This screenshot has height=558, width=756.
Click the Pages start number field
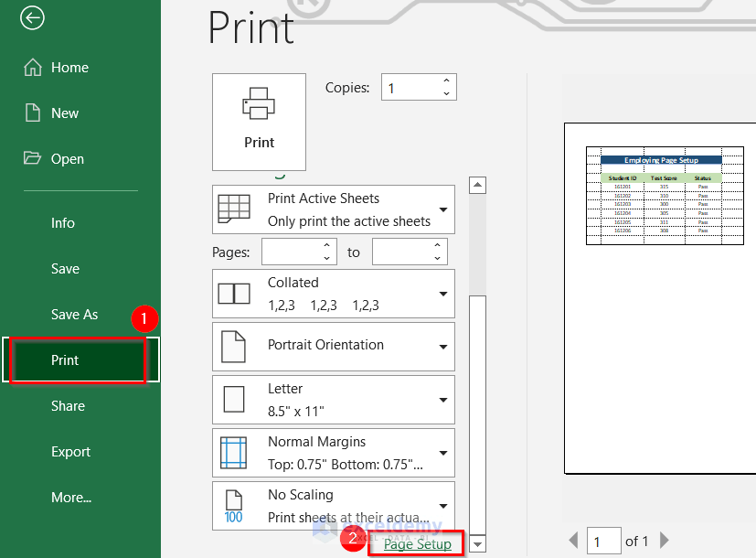point(293,251)
